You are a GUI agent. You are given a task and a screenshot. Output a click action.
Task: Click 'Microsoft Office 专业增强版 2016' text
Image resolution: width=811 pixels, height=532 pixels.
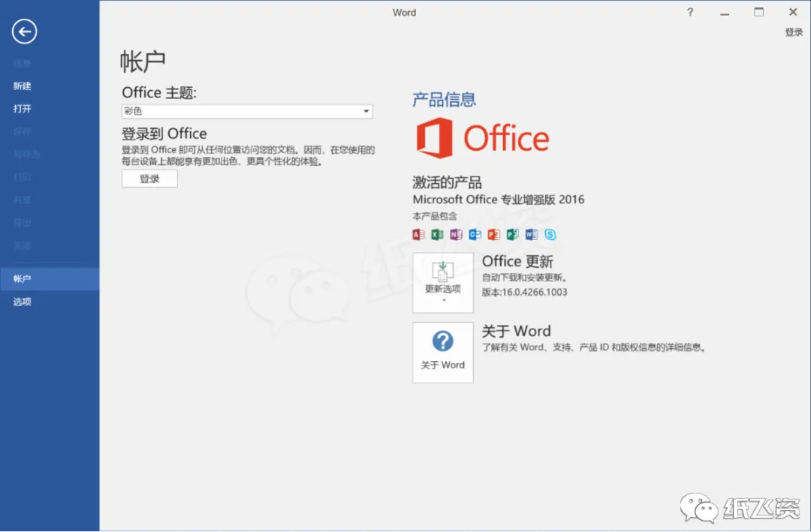(498, 200)
